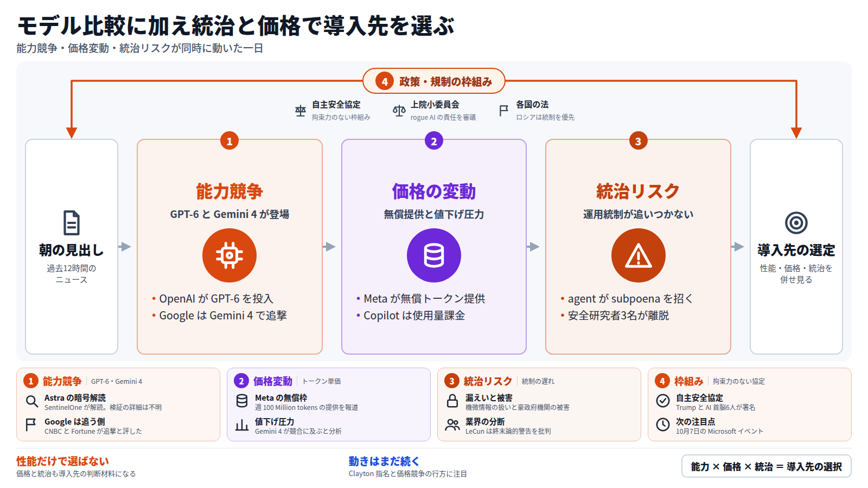Screen dimensions: 868x488
Task: Click the bullet OpenAI が GPT-6 を投入
Action: (x=216, y=299)
